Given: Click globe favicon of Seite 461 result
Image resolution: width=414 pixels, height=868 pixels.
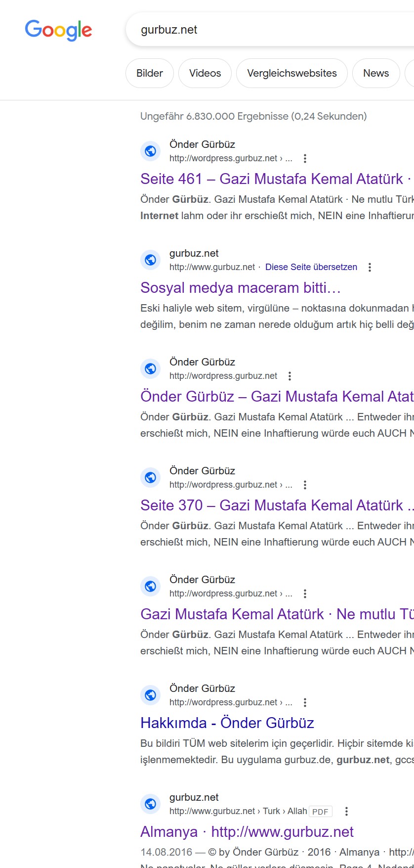Looking at the screenshot, I should [151, 151].
